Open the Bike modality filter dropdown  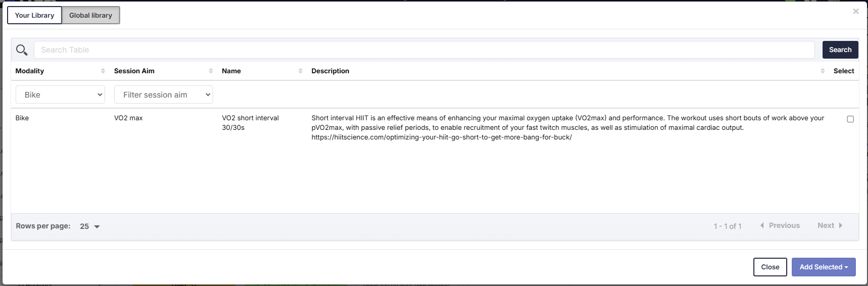[x=61, y=94]
